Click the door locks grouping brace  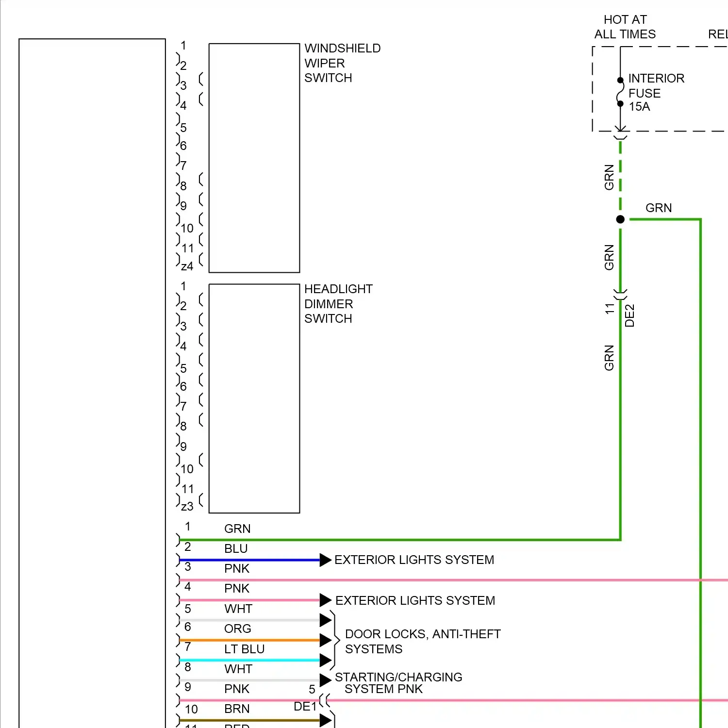(x=335, y=640)
